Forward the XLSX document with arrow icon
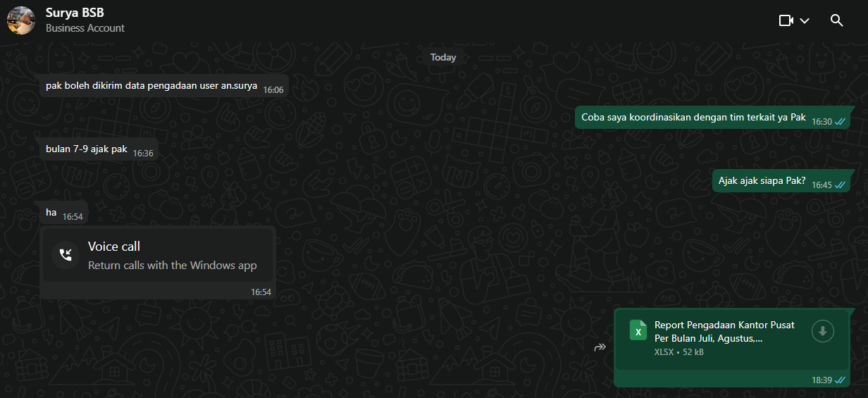 pyautogui.click(x=600, y=347)
